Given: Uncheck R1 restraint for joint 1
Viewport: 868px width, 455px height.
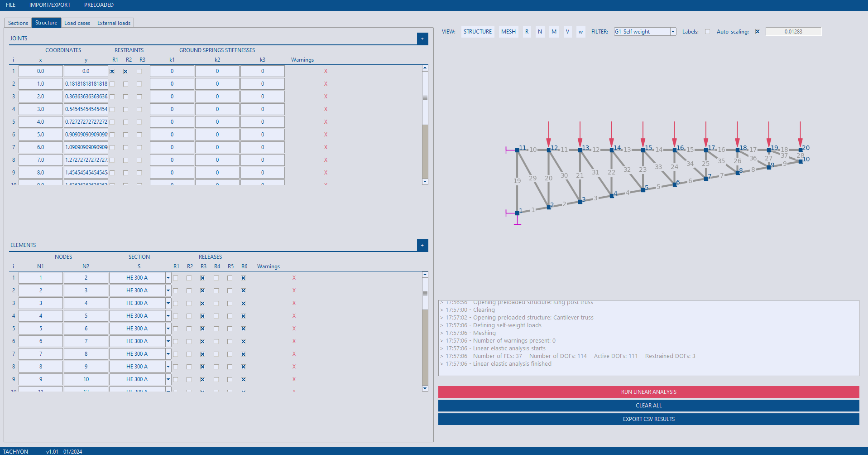Looking at the screenshot, I should (x=112, y=72).
